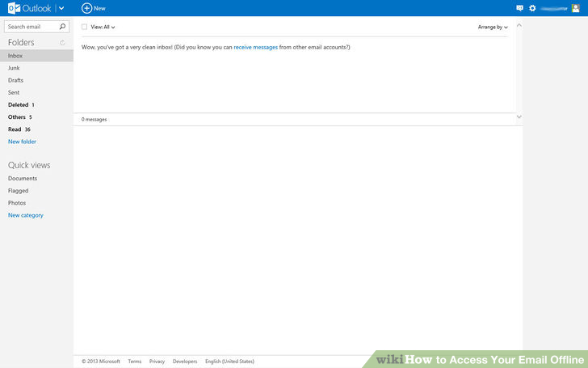Open the Drafts folder
The image size is (588, 368).
16,80
